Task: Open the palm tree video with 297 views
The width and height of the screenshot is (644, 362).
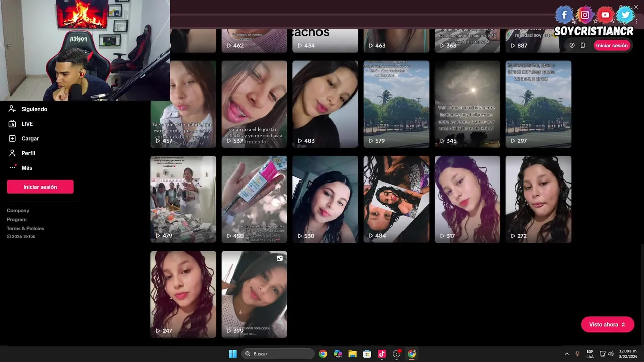Action: pos(538,104)
